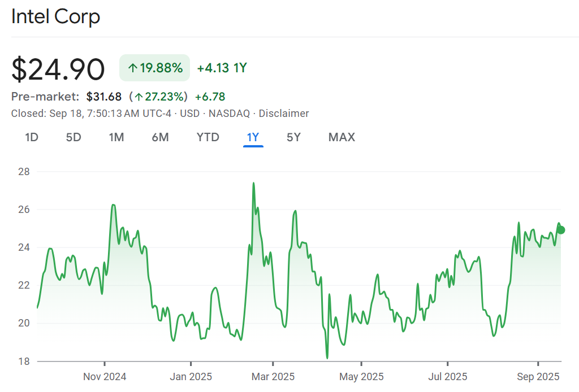Click the +4.13 1Y change text
Screen dimensions: 579x392
(222, 68)
